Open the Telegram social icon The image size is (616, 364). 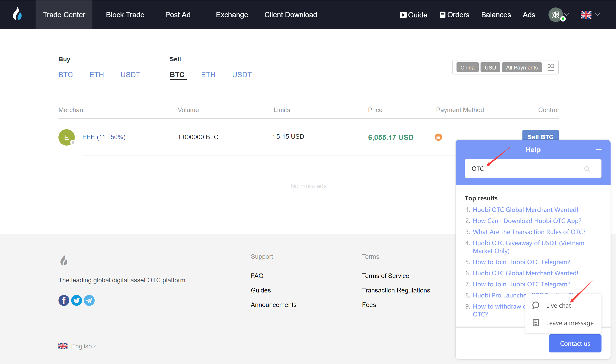pos(89,300)
